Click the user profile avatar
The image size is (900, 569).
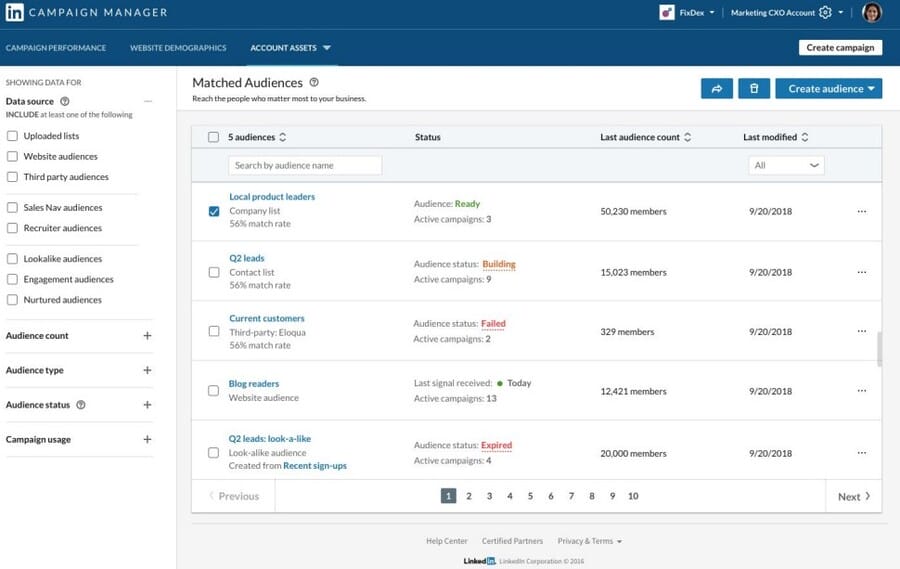(871, 13)
